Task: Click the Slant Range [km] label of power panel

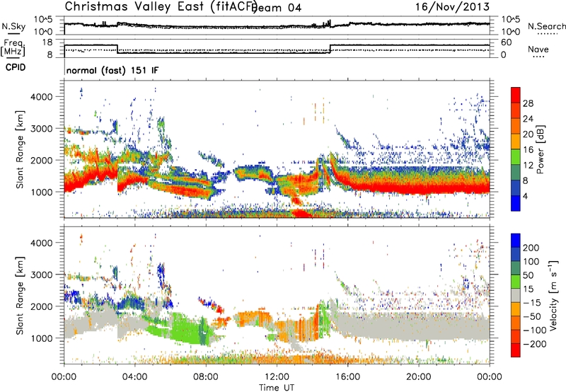Action: [x=20, y=149]
